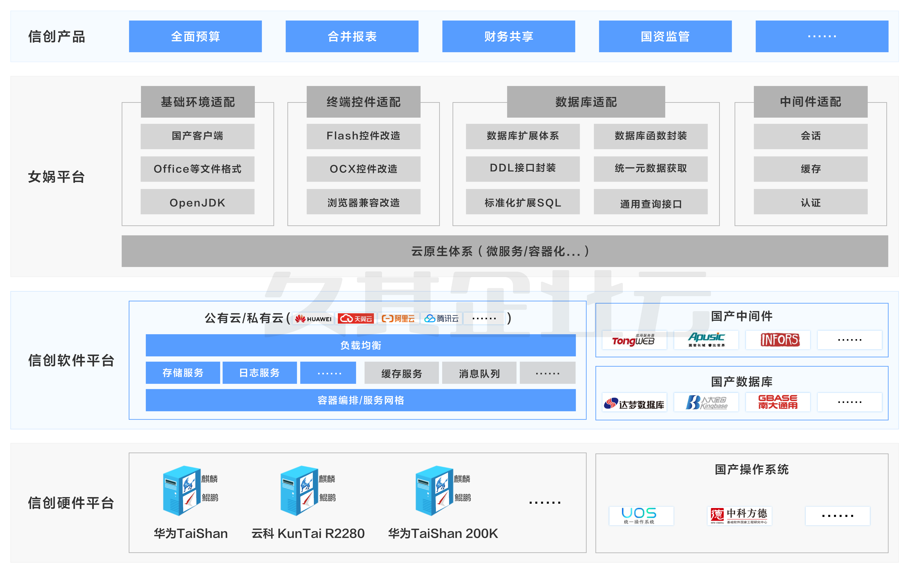
Task: Click the GBASE 南大通用 logo
Action: 778,403
